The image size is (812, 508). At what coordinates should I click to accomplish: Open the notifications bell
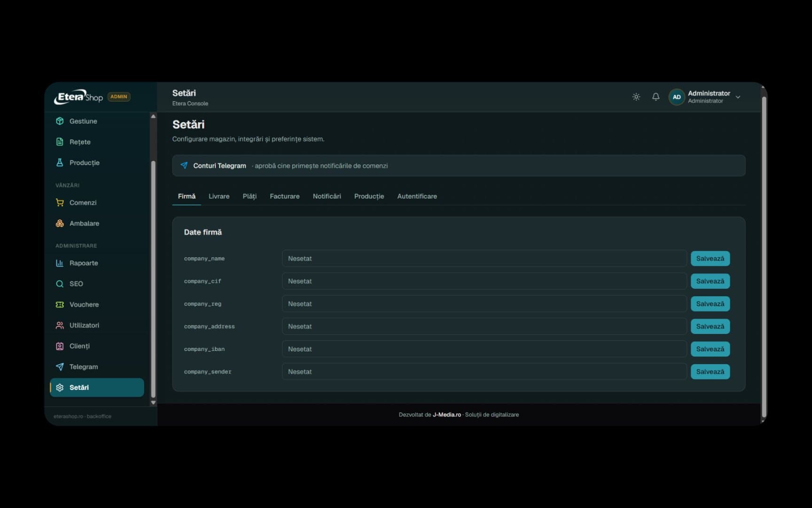(656, 97)
